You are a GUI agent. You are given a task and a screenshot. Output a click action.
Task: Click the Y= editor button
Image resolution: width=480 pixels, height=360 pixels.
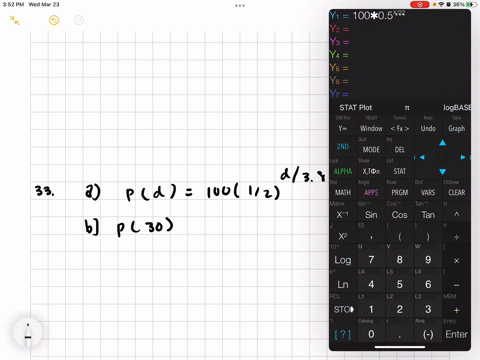[x=343, y=128]
